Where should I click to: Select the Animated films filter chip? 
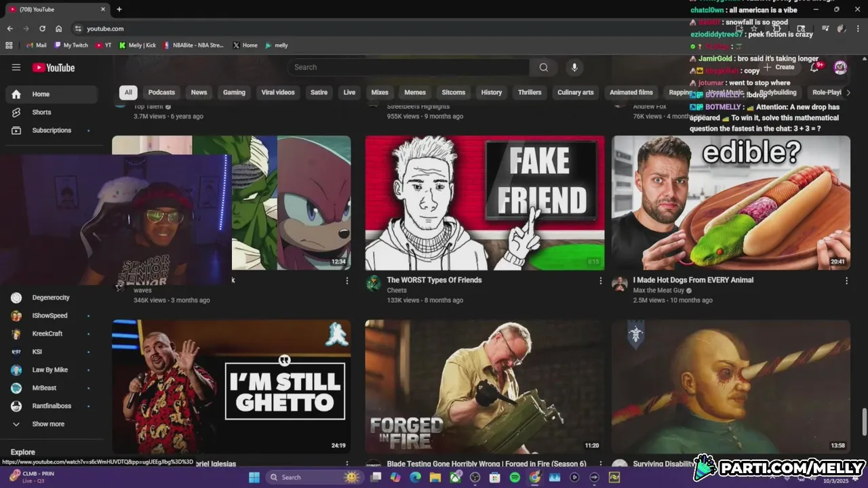pyautogui.click(x=631, y=92)
